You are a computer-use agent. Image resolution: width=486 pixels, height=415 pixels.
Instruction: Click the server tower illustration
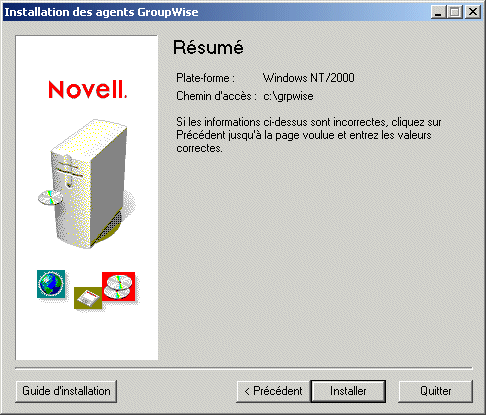pyautogui.click(x=87, y=184)
